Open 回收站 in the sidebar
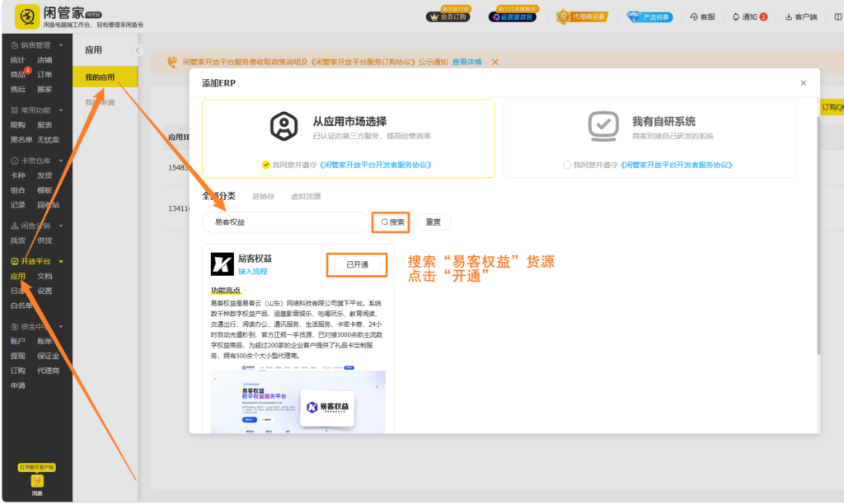The width and height of the screenshot is (844, 504). pos(49,205)
